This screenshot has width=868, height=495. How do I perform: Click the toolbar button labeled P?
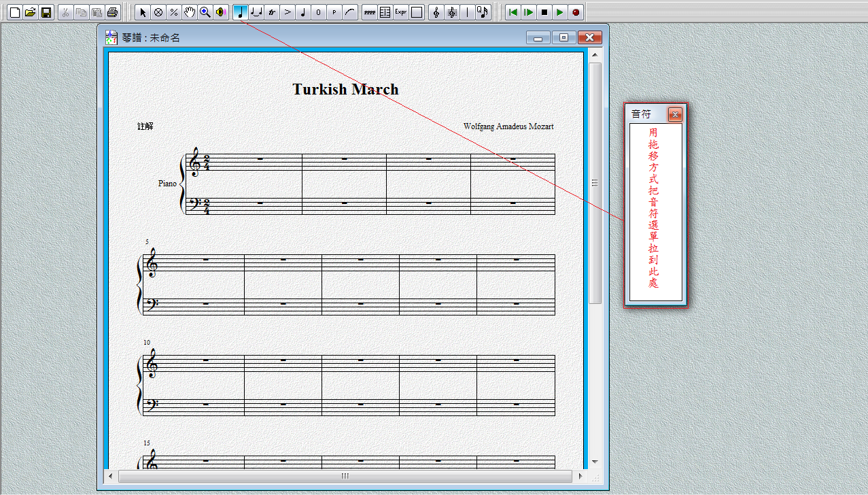(x=334, y=12)
